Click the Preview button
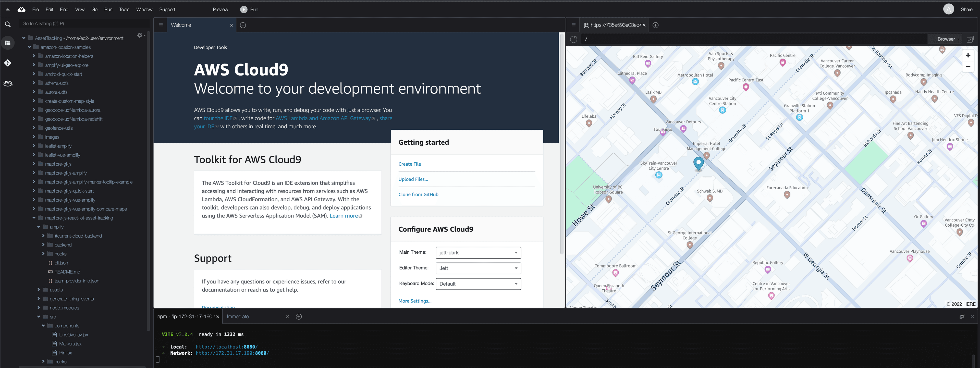Screen dimensions: 980x368 (x=220, y=9)
